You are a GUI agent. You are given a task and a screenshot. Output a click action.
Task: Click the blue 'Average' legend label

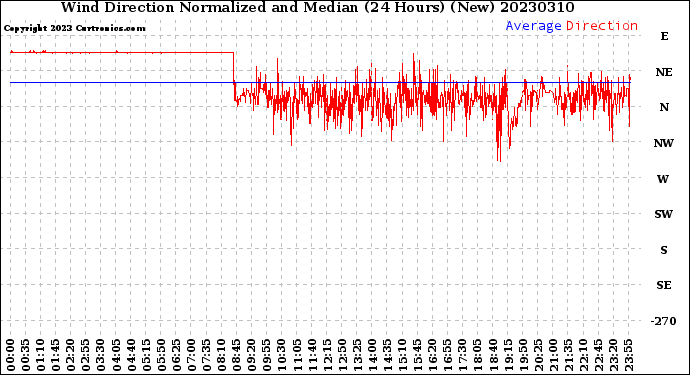pos(533,26)
